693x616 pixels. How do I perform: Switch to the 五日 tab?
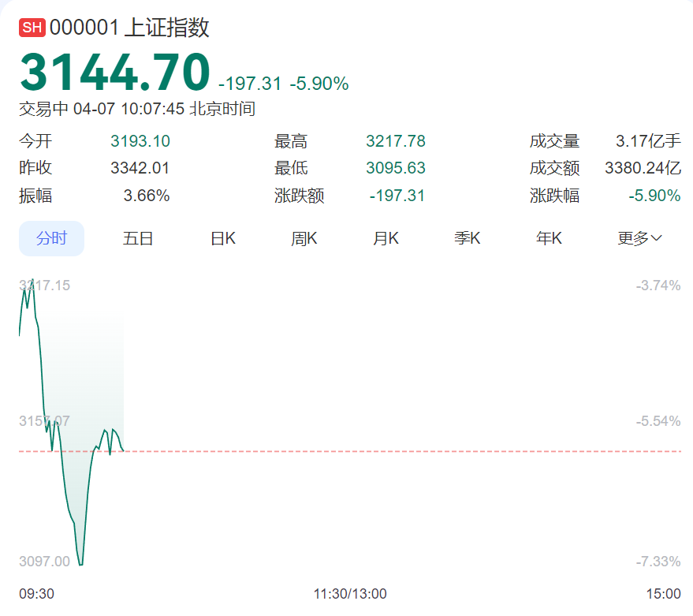coord(138,238)
